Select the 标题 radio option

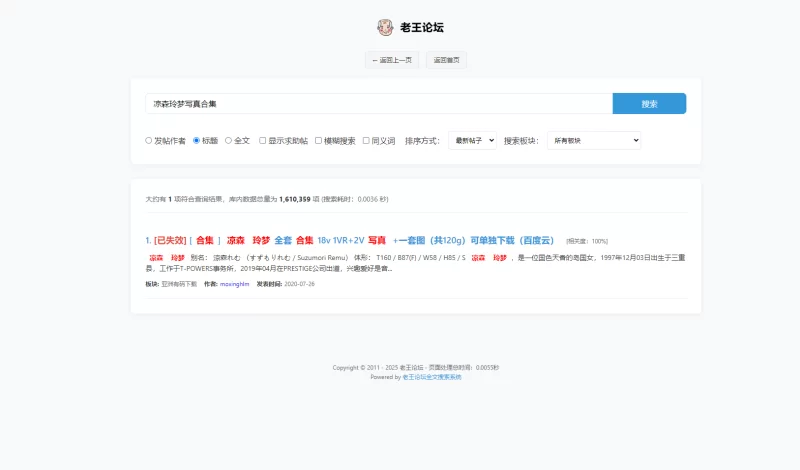[197, 141]
